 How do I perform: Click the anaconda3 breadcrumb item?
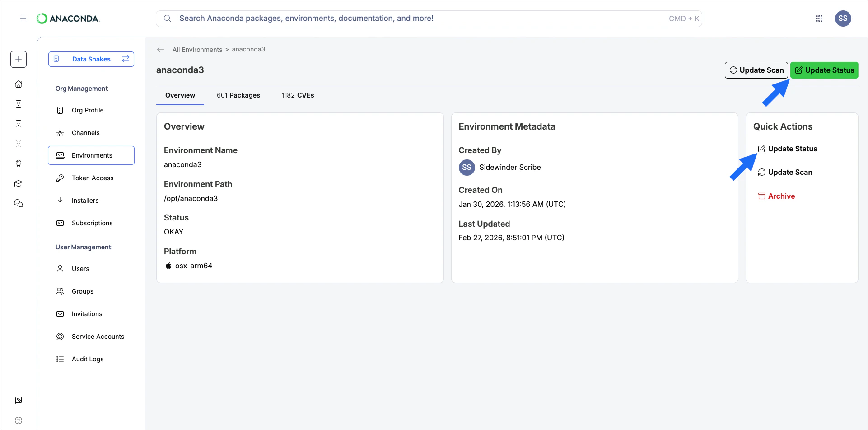249,49
